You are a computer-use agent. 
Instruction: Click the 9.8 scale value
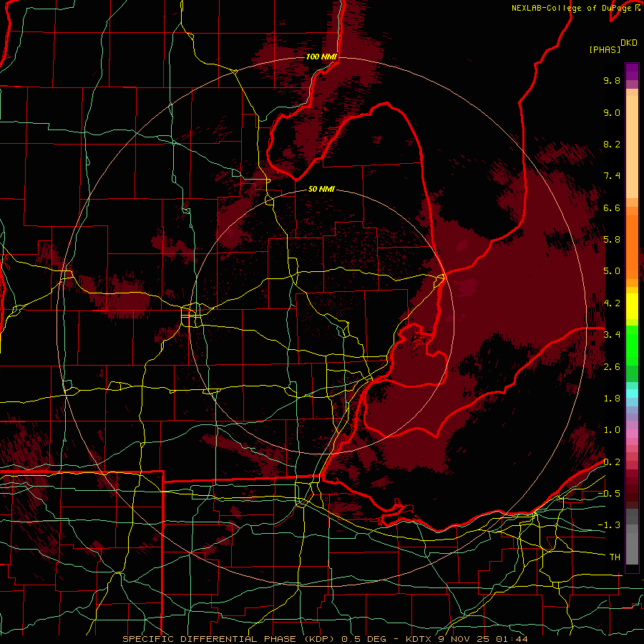click(x=612, y=80)
